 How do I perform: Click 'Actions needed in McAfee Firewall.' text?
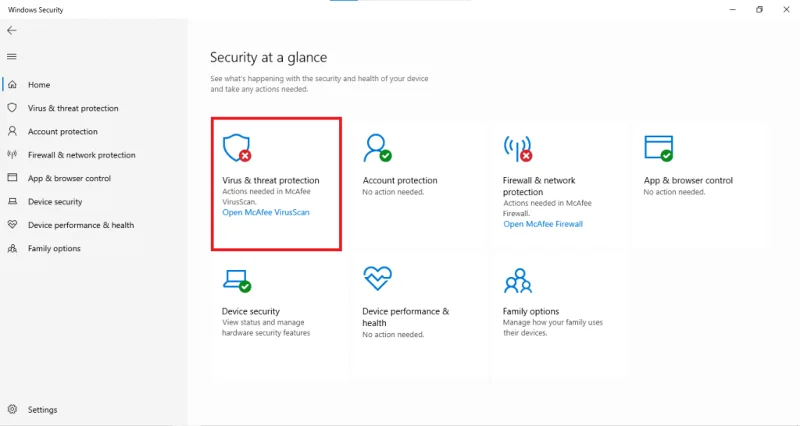coord(547,208)
